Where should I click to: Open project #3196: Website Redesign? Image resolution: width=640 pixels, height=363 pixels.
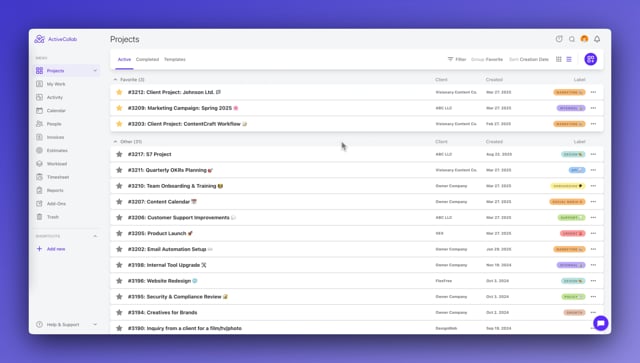point(159,281)
